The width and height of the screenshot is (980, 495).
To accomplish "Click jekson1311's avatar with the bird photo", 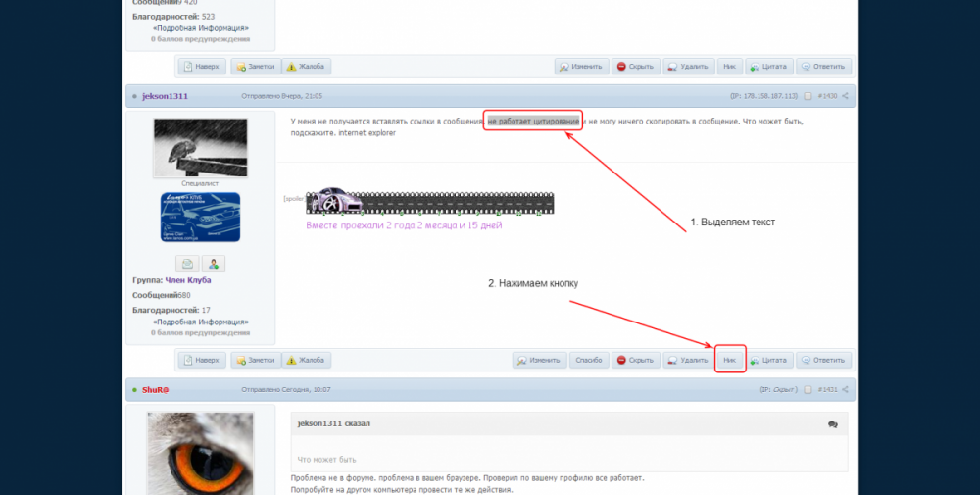I will click(201, 148).
